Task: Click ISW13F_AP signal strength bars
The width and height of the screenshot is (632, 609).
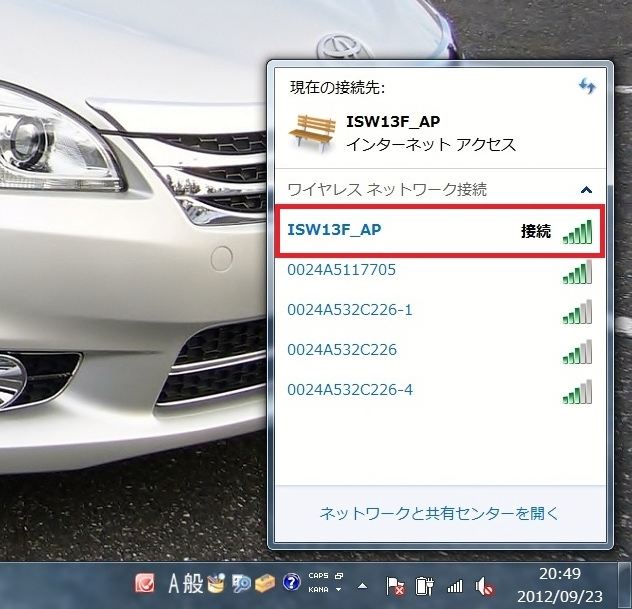Action: (x=578, y=232)
